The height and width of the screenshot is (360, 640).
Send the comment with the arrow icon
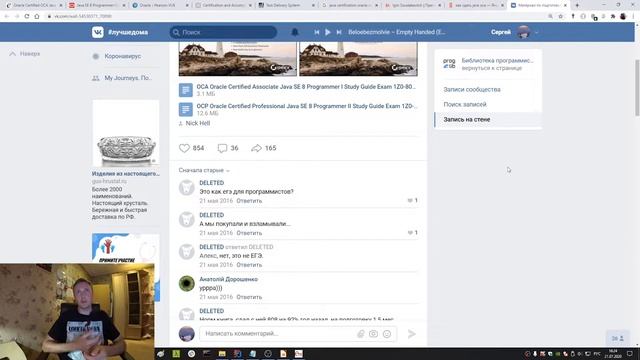point(411,334)
